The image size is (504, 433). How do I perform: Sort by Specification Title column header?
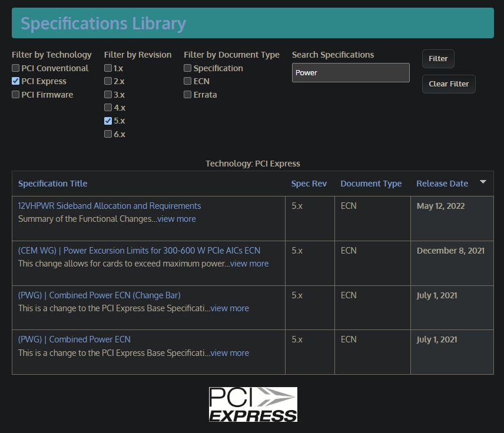tap(53, 184)
